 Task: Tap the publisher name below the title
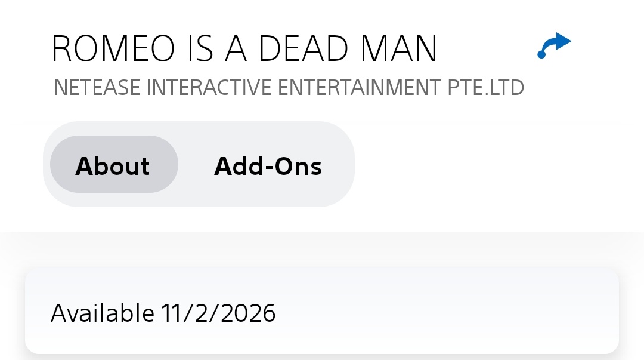tap(289, 88)
